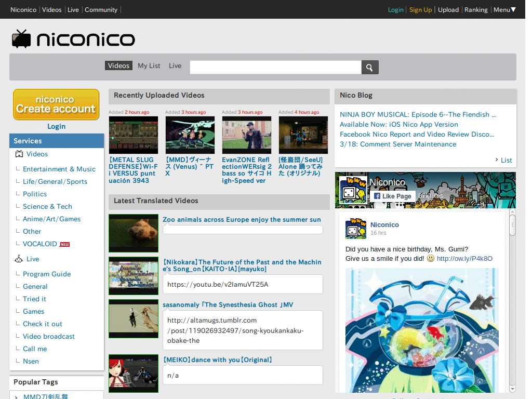532x399 pixels.
Task: Click the Nico Blog List link
Action: (x=506, y=160)
